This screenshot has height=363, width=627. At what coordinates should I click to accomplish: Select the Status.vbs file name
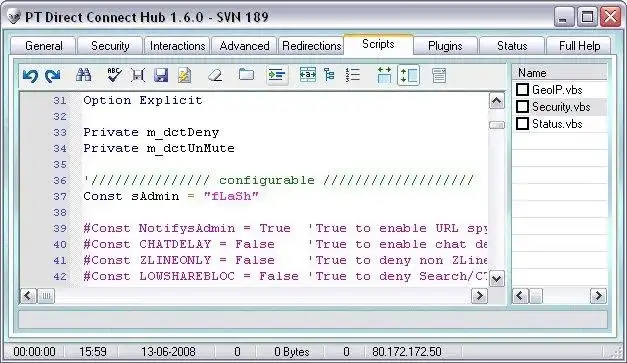557,124
